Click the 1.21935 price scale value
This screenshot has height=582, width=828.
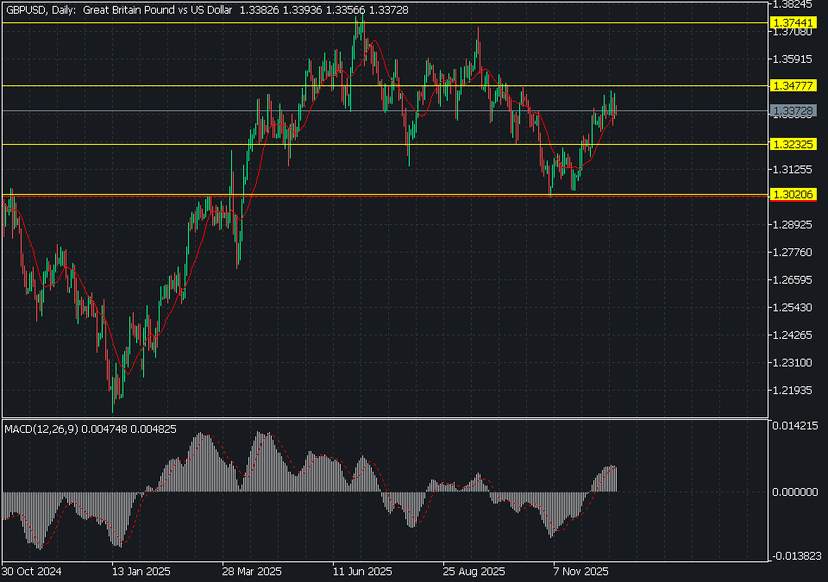click(x=795, y=390)
